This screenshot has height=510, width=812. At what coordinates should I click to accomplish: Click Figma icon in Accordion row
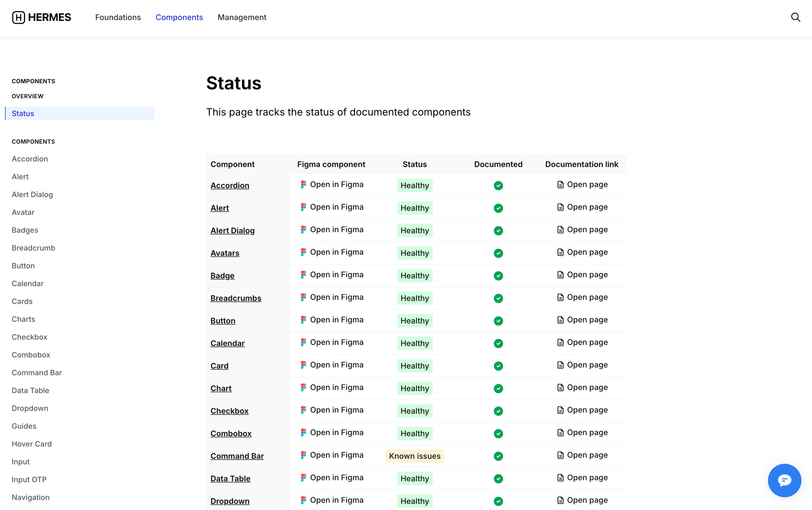click(x=304, y=184)
